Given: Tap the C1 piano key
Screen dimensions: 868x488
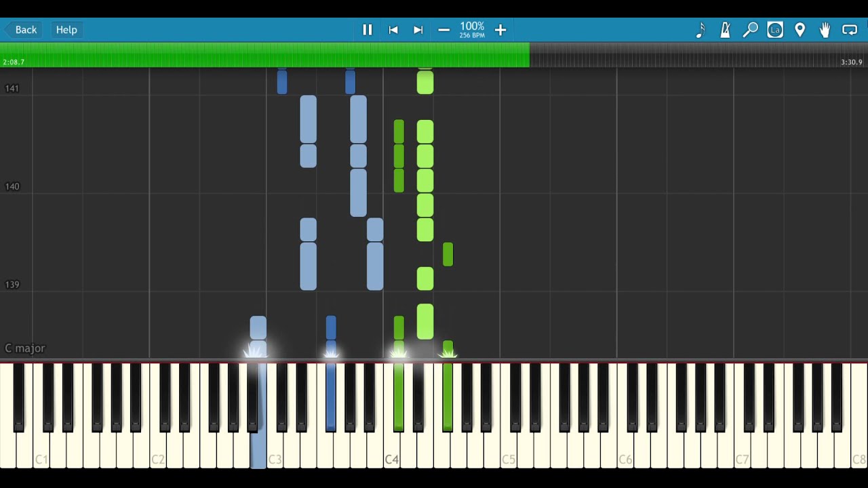Looking at the screenshot, I should tap(41, 451).
